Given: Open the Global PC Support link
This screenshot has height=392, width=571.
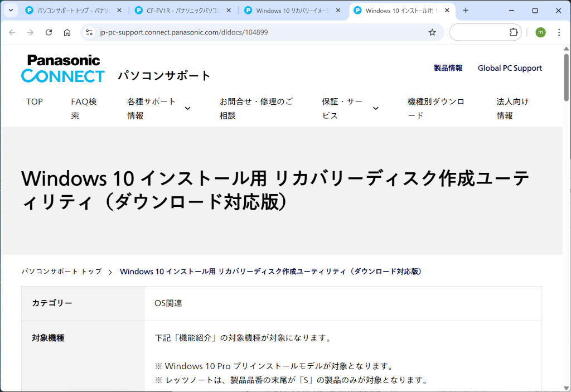Looking at the screenshot, I should click(510, 68).
